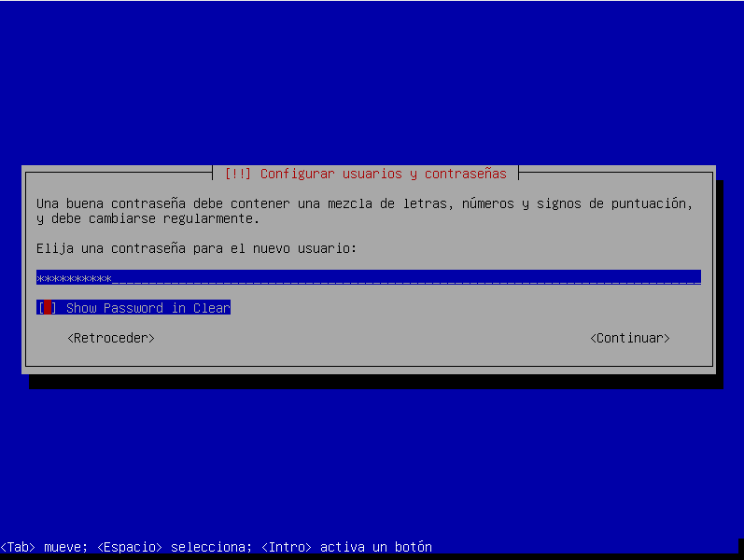Image resolution: width=744 pixels, height=560 pixels.
Task: Click the "Show Password in Clear" label text
Action: tap(147, 308)
